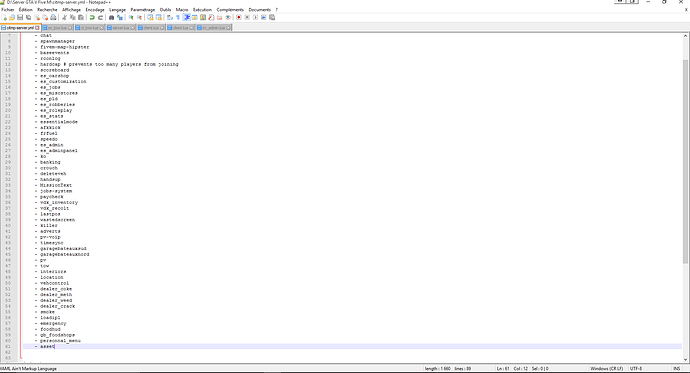This screenshot has height=373, width=690.
Task: Start macro recording with the red record icon
Action: tap(239, 18)
